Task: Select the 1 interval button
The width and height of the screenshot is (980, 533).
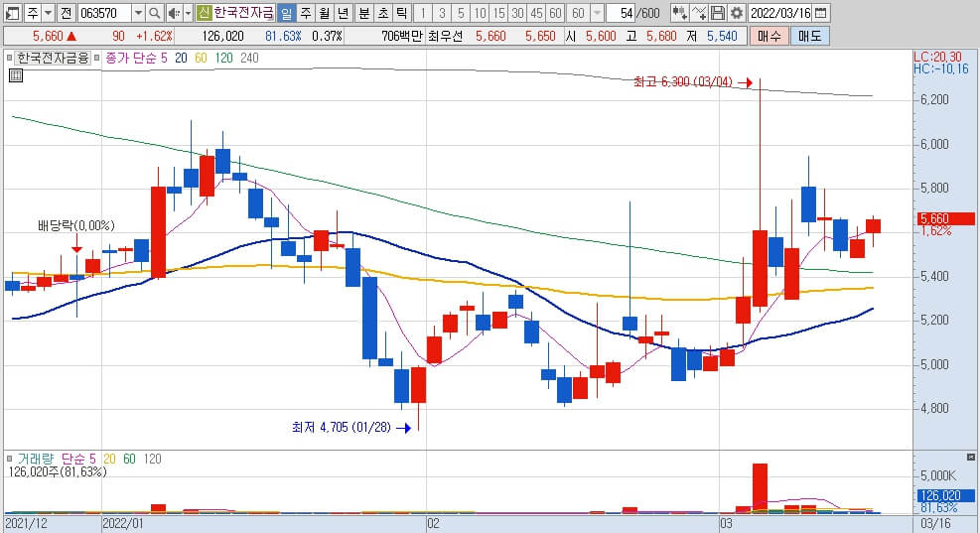Action: 423,13
